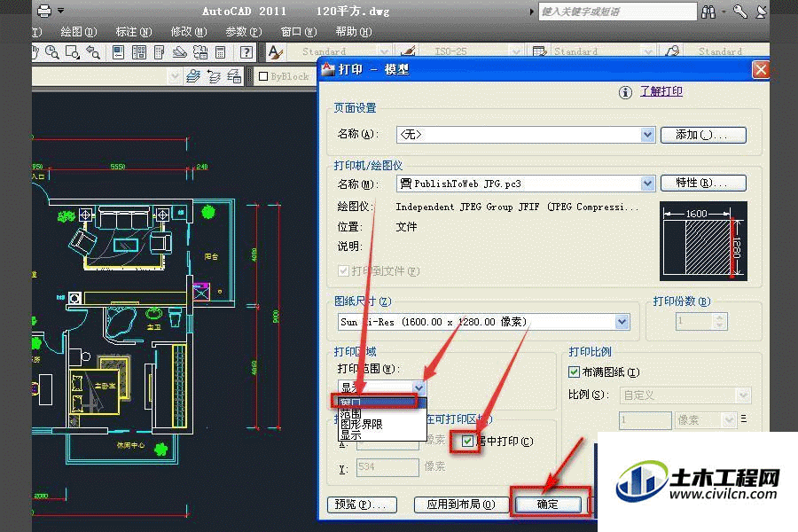Click the 打印范围 dropdown arrow
The width and height of the screenshot is (798, 532).
pyautogui.click(x=419, y=387)
